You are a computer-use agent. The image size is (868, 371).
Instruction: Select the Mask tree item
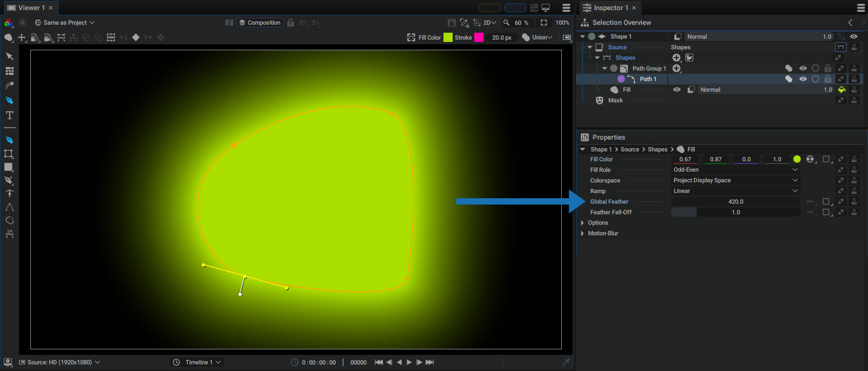point(615,100)
